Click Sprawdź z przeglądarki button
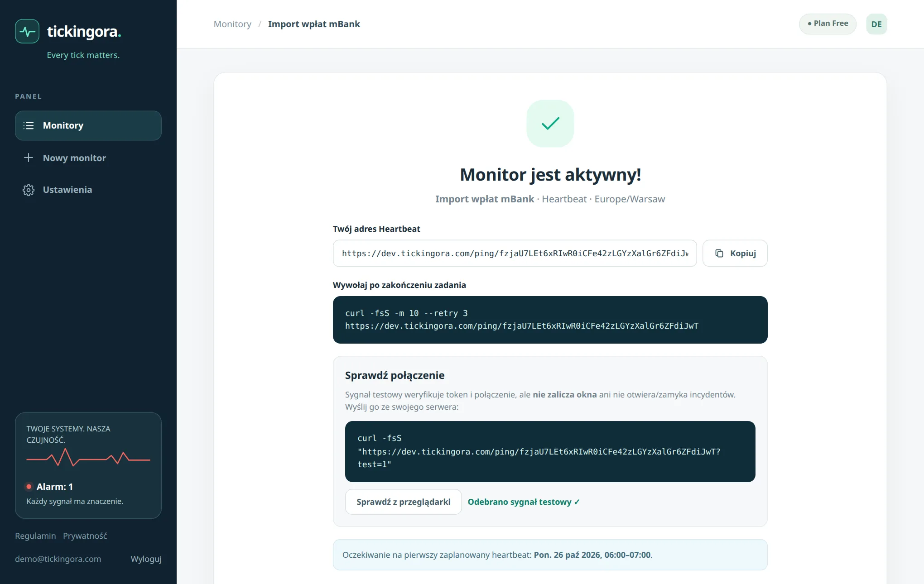This screenshot has height=584, width=924. 403,502
